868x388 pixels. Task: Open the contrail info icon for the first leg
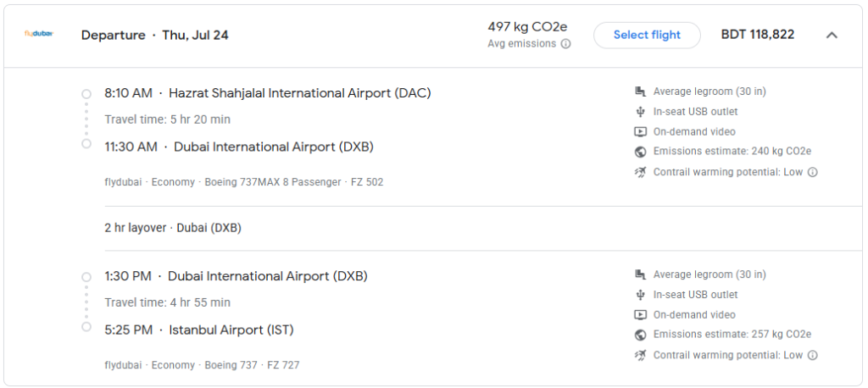pos(812,172)
